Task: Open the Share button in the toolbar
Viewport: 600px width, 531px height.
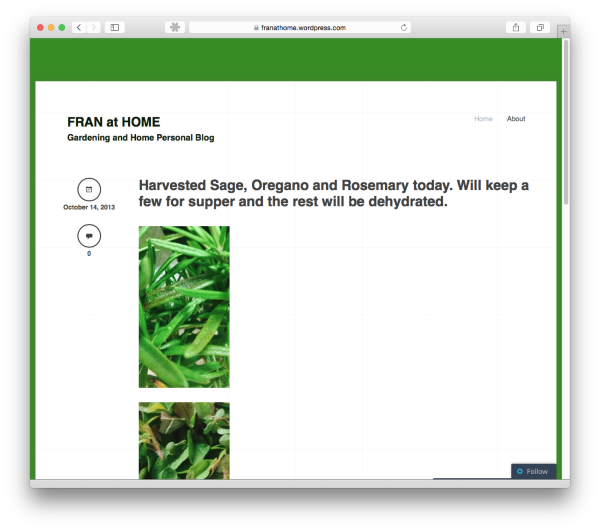Action: [x=516, y=28]
